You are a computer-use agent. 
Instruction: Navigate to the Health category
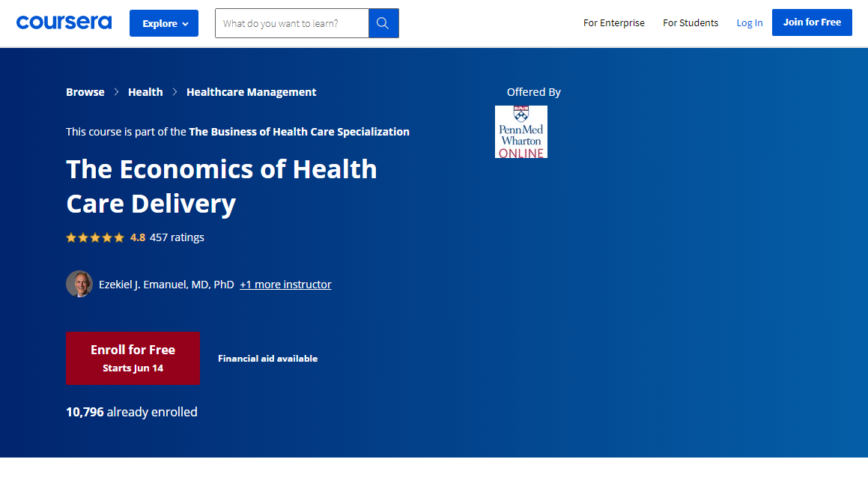(145, 91)
